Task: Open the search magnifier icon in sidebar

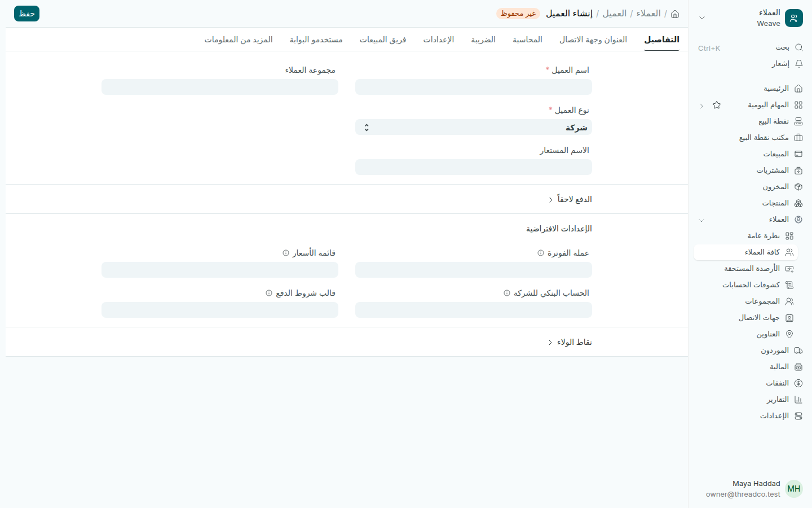Action: pos(798,47)
